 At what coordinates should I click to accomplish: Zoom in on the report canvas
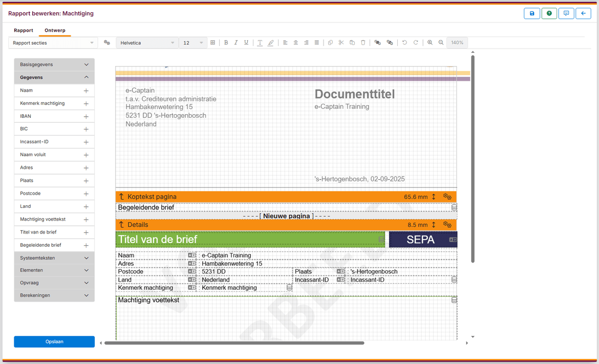[x=430, y=43]
